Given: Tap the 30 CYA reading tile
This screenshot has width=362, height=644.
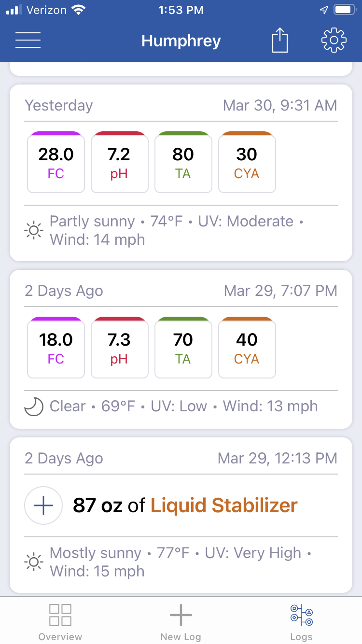Looking at the screenshot, I should coord(247,162).
